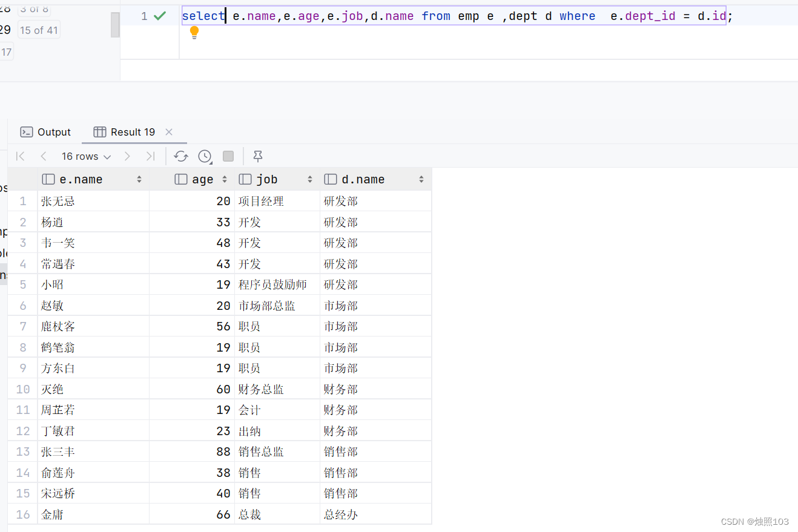The image size is (798, 532).
Task: Click the left panel scrollbar thumb
Action: coord(115,24)
